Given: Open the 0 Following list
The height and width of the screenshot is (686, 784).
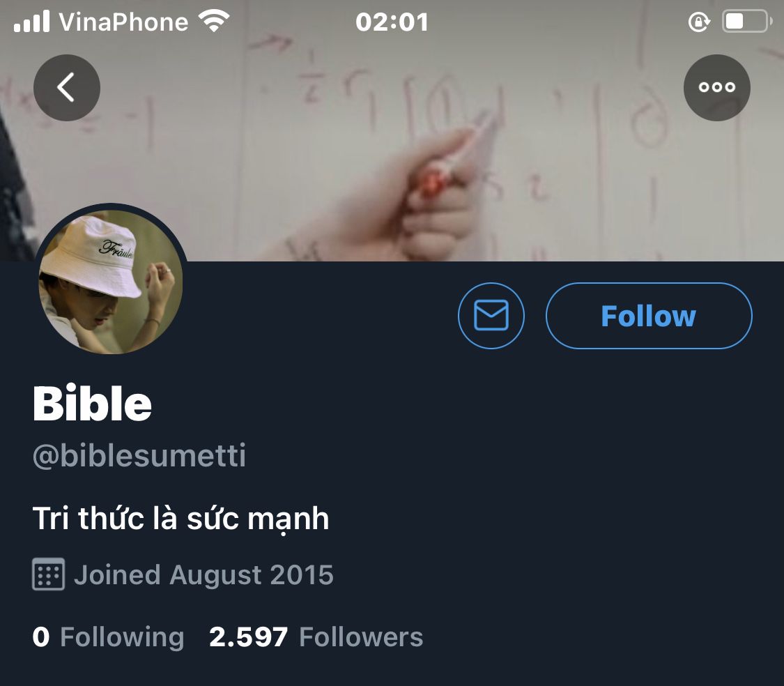Looking at the screenshot, I should (x=109, y=637).
